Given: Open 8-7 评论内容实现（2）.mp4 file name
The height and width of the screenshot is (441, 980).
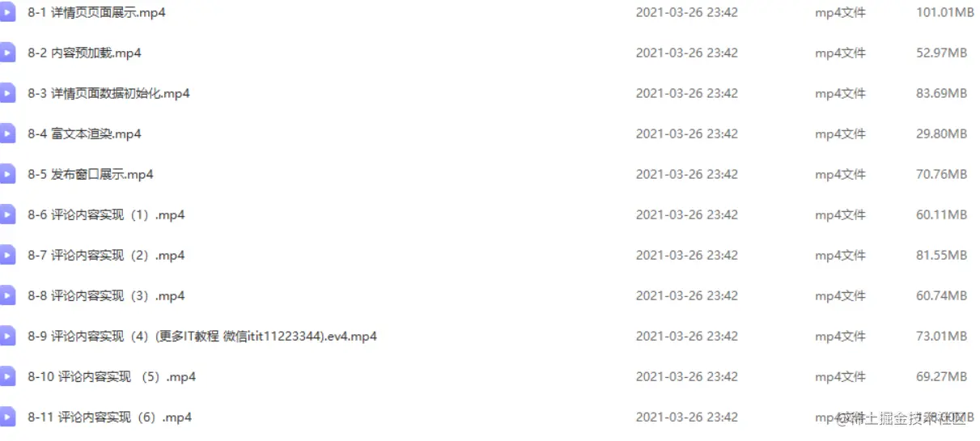Looking at the screenshot, I should click(106, 255).
